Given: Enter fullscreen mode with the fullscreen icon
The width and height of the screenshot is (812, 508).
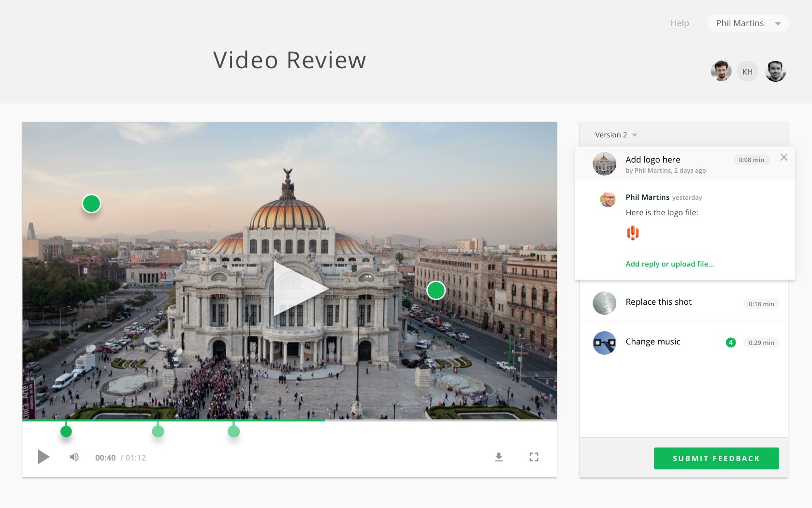Looking at the screenshot, I should (534, 457).
